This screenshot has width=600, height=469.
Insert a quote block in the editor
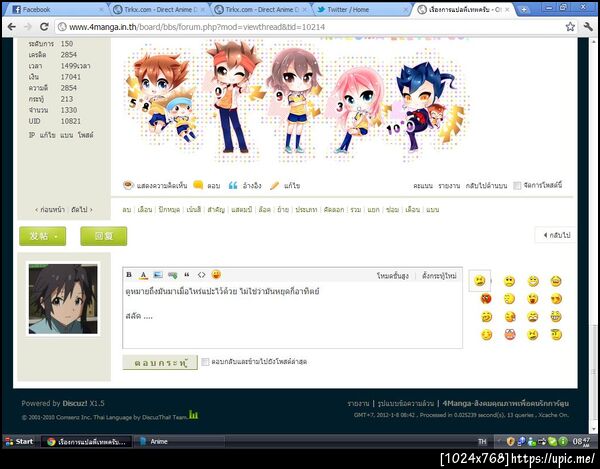tap(187, 275)
